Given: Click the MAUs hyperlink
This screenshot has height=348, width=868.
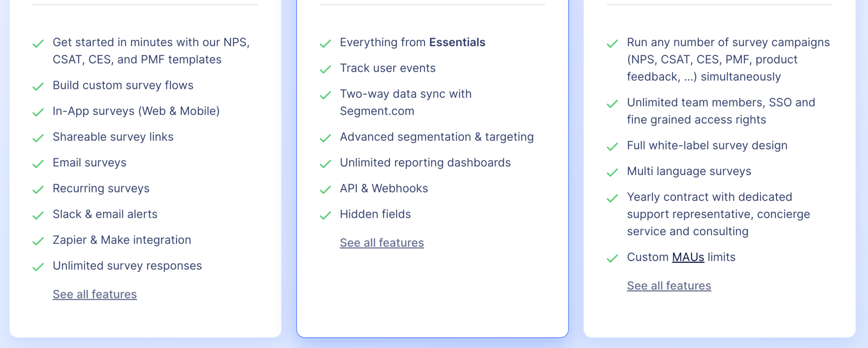Looking at the screenshot, I should coord(688,257).
